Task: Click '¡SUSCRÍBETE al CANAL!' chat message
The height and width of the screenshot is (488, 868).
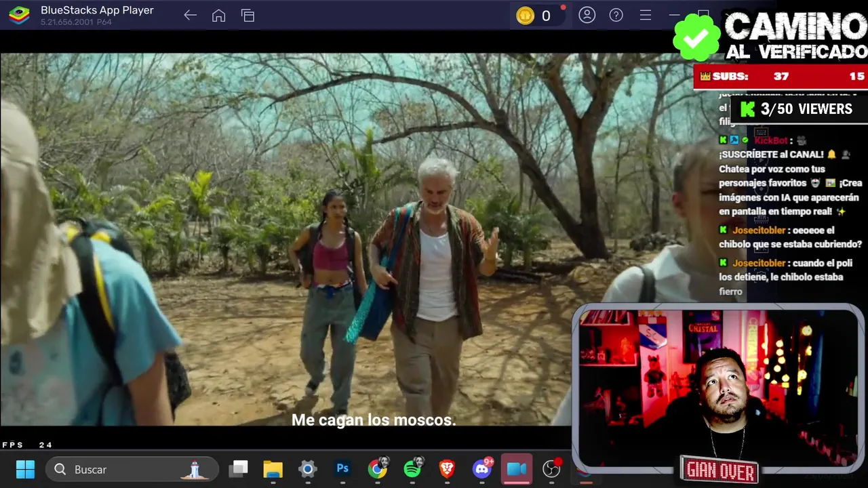Action: [770, 155]
